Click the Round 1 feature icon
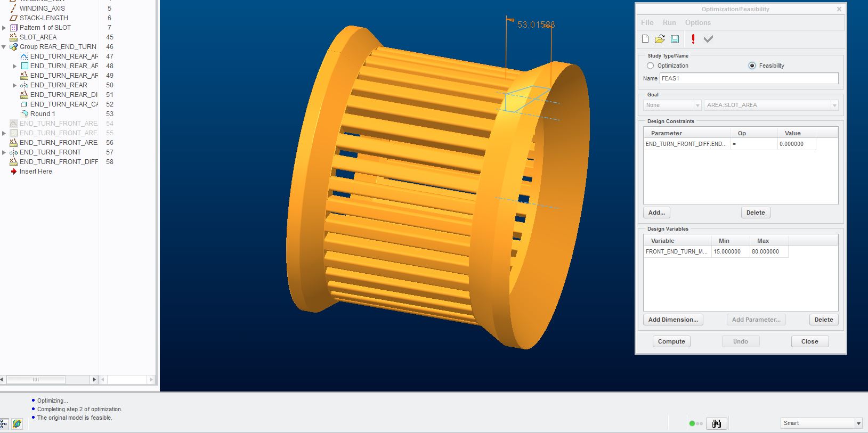 tap(24, 114)
